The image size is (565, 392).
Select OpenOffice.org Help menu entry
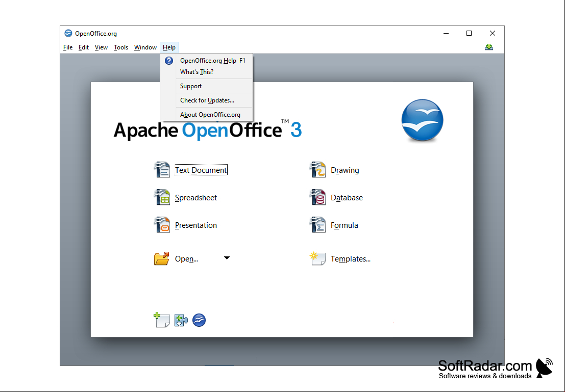pos(207,61)
